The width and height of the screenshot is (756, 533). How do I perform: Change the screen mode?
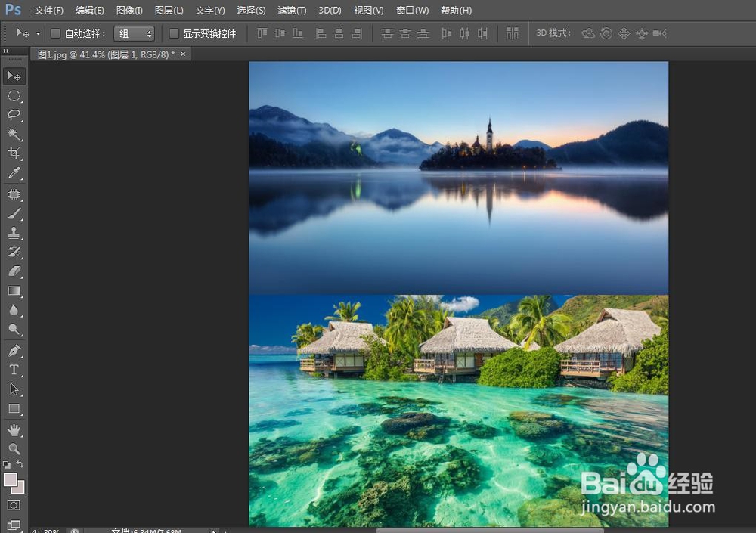(14, 525)
